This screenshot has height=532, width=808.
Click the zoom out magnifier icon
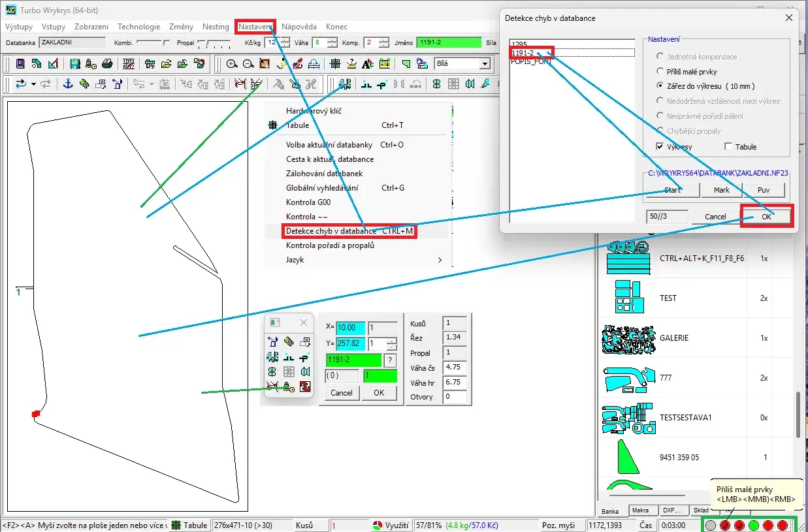click(x=248, y=63)
